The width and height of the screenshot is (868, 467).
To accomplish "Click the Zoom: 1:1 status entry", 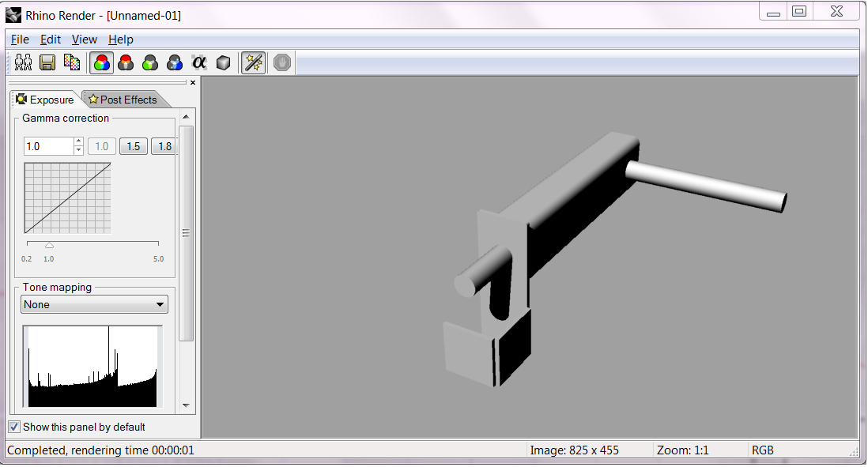I will pos(682,450).
